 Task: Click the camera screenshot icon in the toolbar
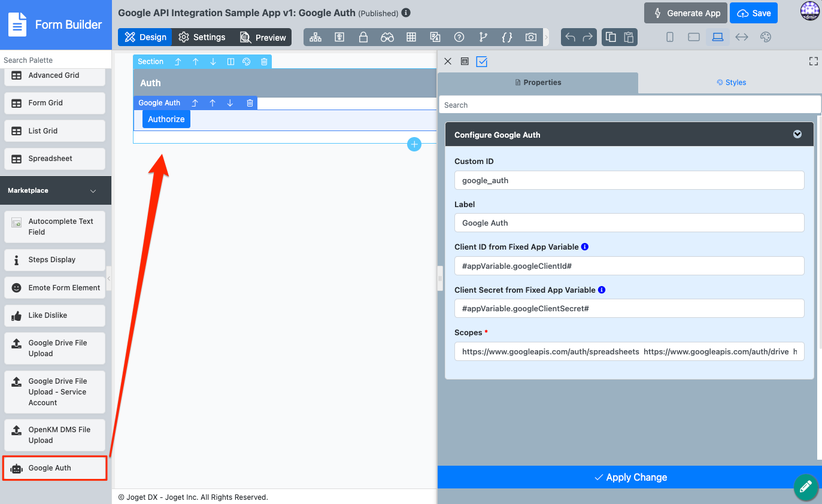tap(531, 37)
